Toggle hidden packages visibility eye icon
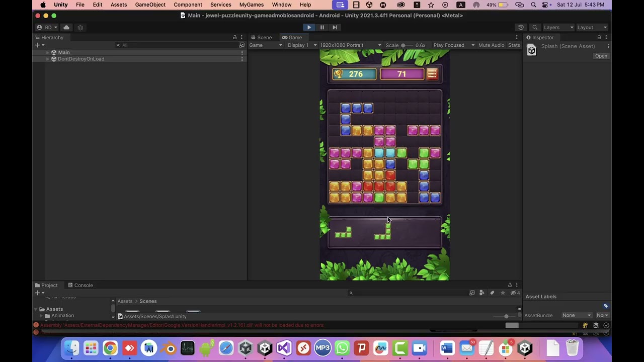Screen dimensions: 644x362 pyautogui.click(x=515, y=293)
